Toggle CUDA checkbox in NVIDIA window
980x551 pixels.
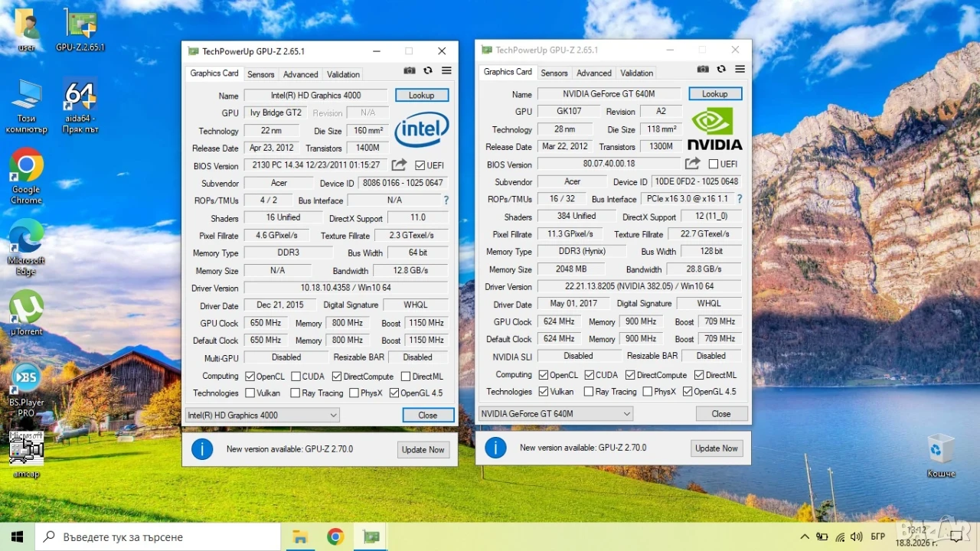589,375
